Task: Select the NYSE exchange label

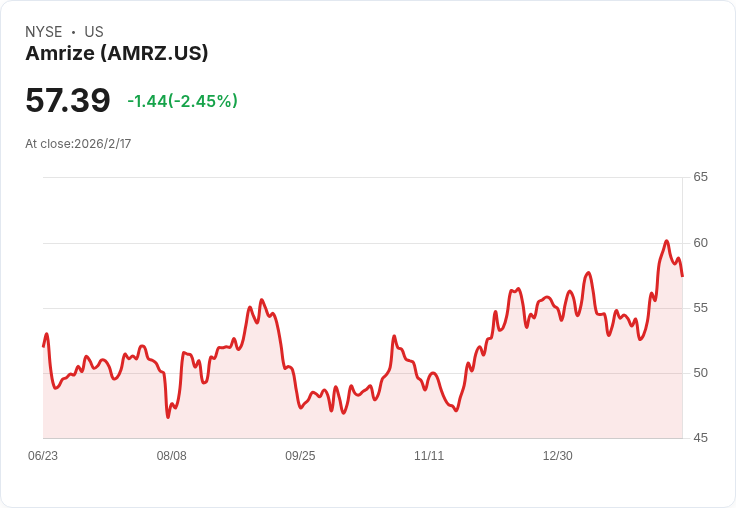Action: pyautogui.click(x=44, y=32)
